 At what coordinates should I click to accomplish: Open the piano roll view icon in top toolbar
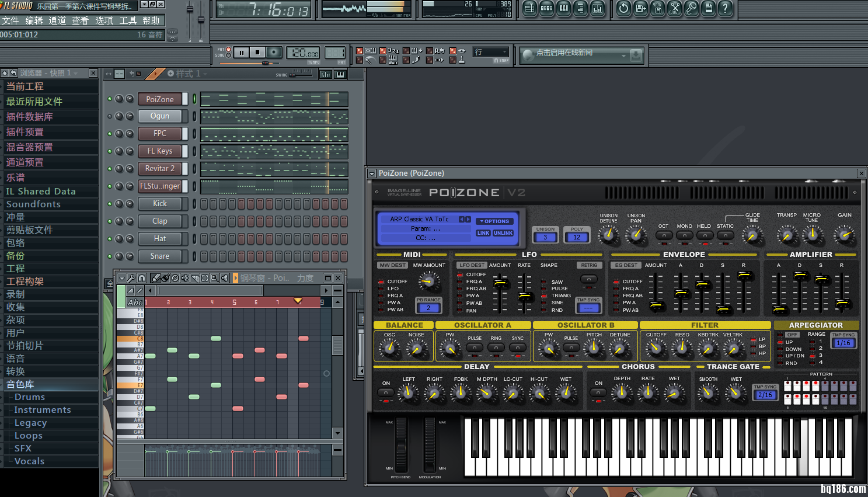[563, 8]
